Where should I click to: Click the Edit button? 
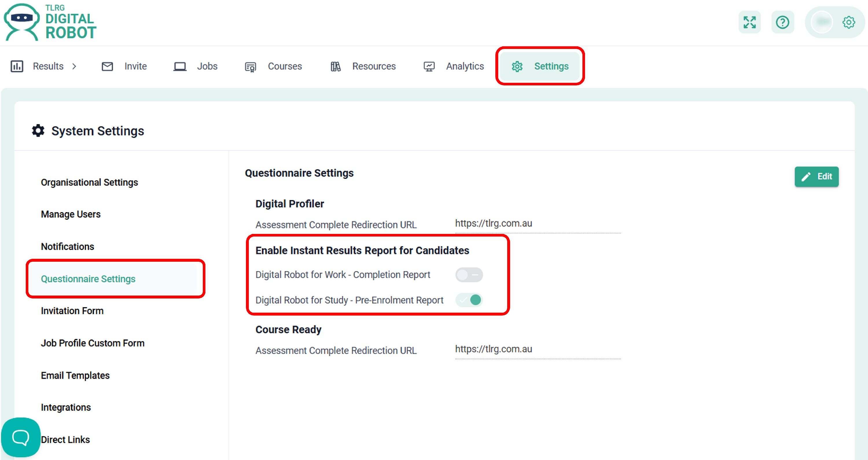point(816,176)
